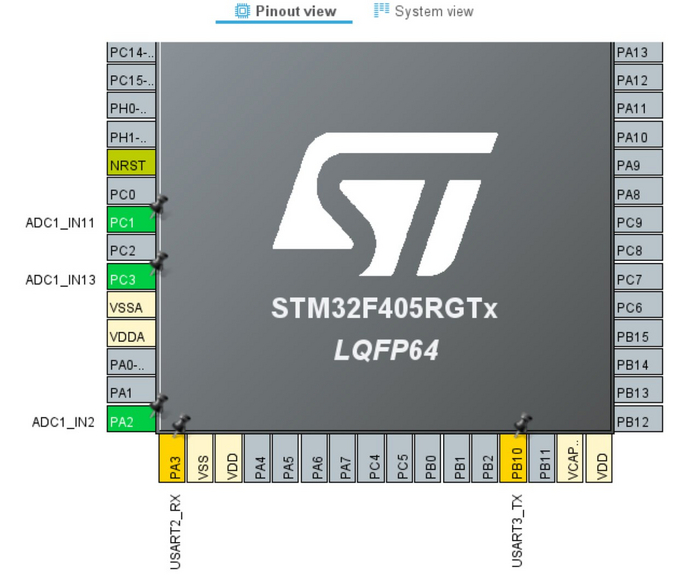Select the USART2_RX signal label
700x587 pixels.
175,532
